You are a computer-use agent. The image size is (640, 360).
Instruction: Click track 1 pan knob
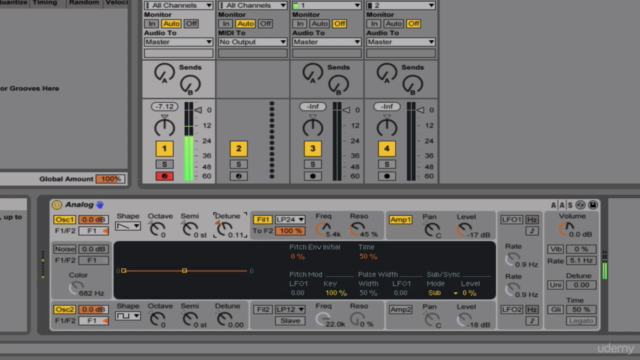(164, 128)
